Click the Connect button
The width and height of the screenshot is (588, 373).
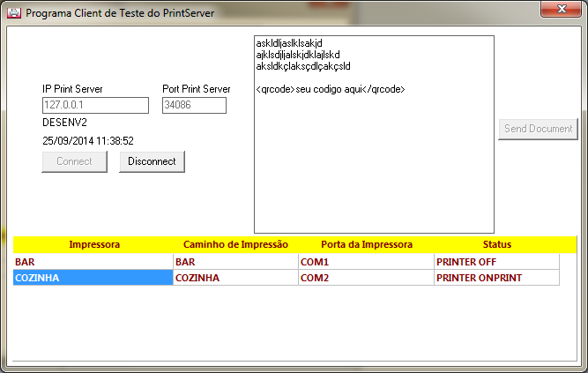[74, 161]
